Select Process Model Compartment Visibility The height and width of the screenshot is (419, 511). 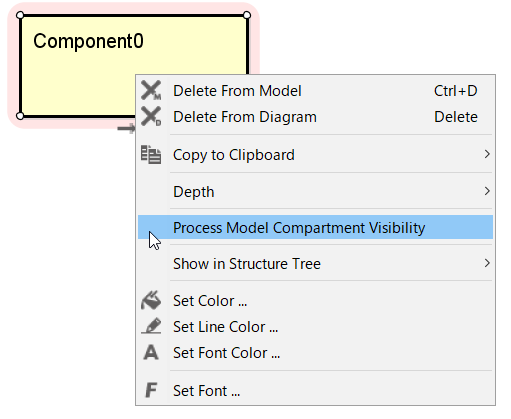[x=315, y=227]
